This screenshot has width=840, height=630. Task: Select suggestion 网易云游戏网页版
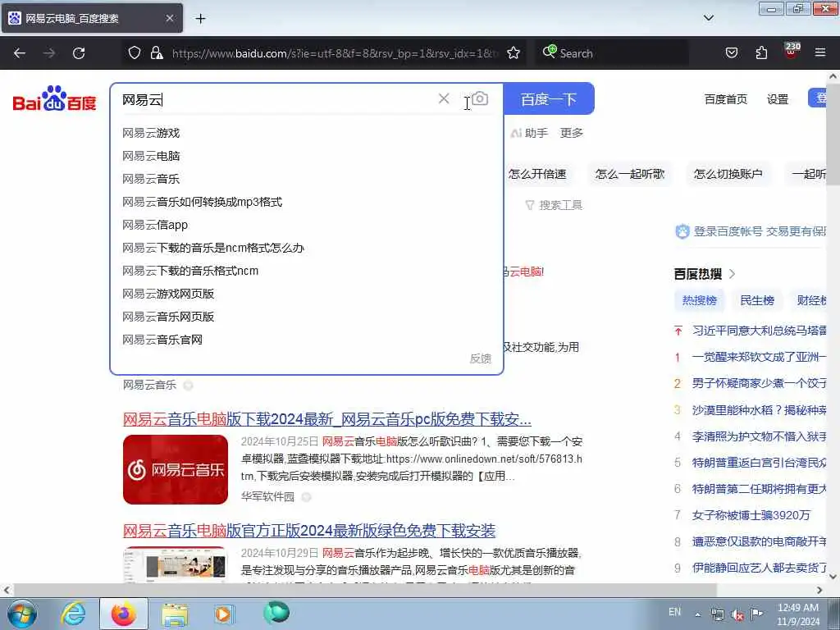(168, 294)
